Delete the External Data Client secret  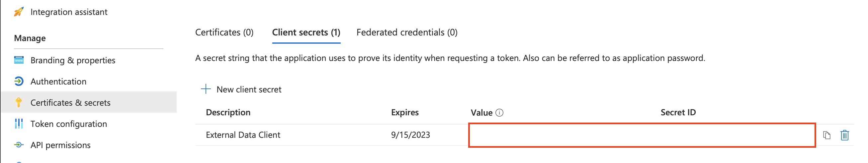844,135
